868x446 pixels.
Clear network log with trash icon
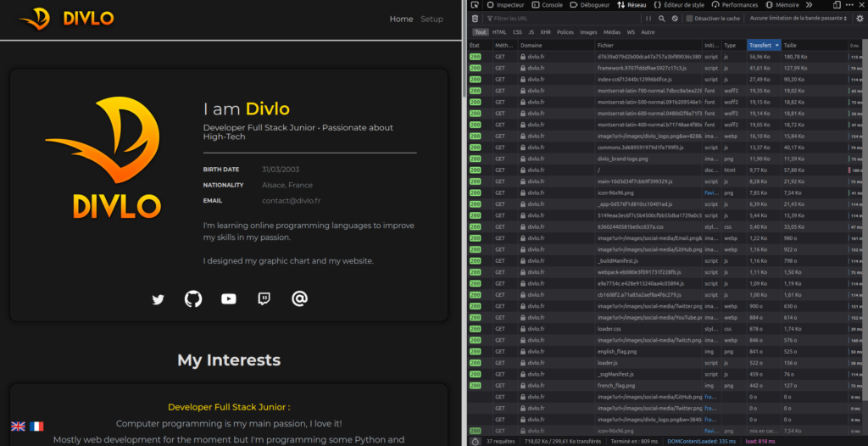(x=475, y=19)
